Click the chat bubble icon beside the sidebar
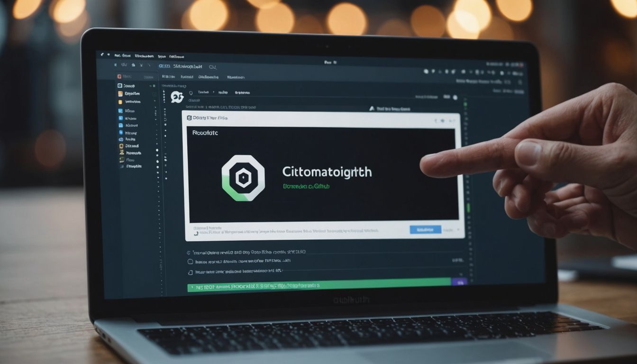The height and width of the screenshot is (364, 637). point(177,97)
